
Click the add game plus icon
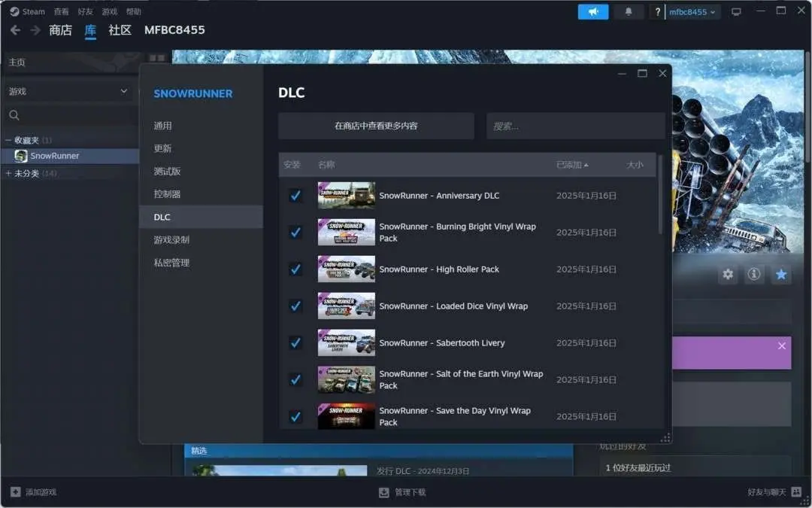tap(16, 491)
